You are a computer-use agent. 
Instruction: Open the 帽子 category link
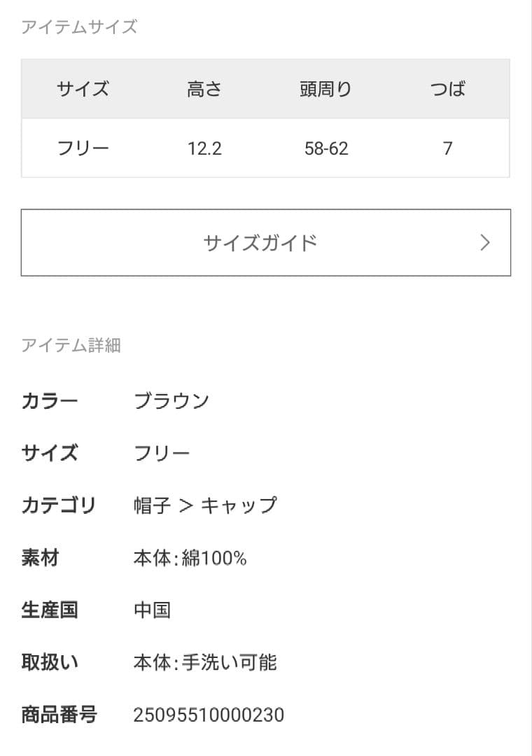pos(152,505)
